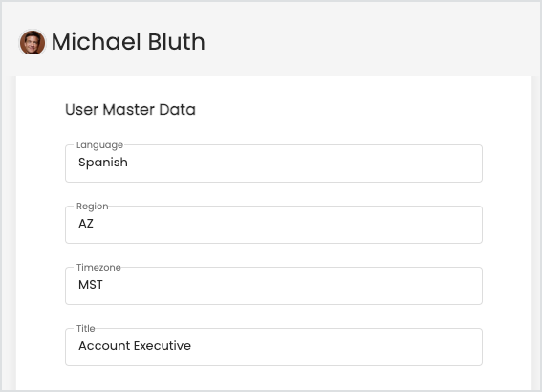Select the Michael Bluth name heading

coord(128,42)
